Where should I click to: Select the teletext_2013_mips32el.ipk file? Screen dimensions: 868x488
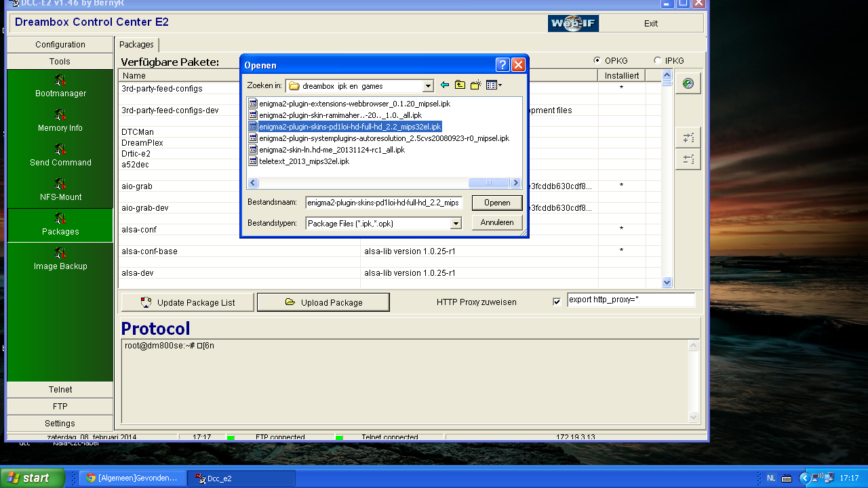[x=304, y=161]
